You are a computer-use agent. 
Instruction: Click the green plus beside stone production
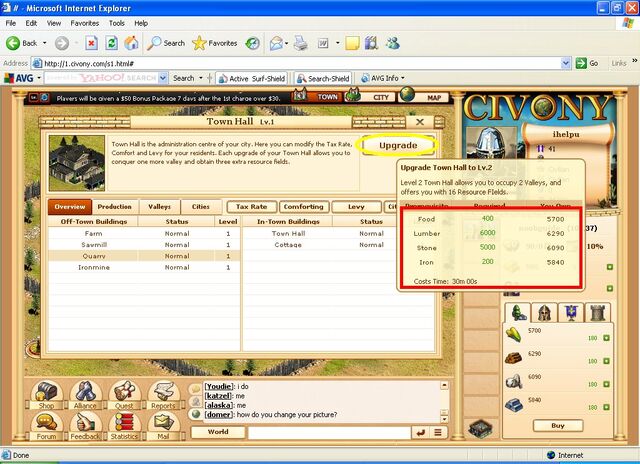point(606,384)
